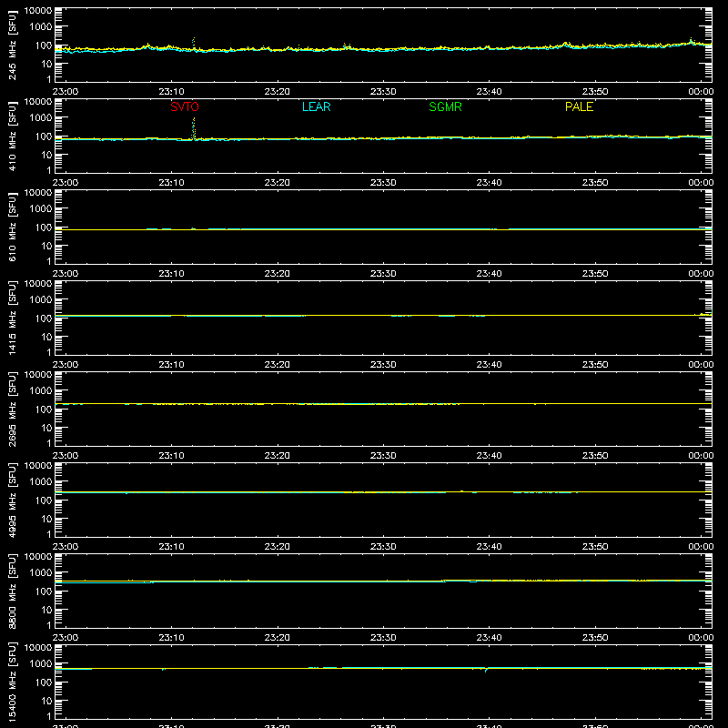
Task: Click the 1000 y-axis value on 15400 MHz panel
Action: click(40, 664)
